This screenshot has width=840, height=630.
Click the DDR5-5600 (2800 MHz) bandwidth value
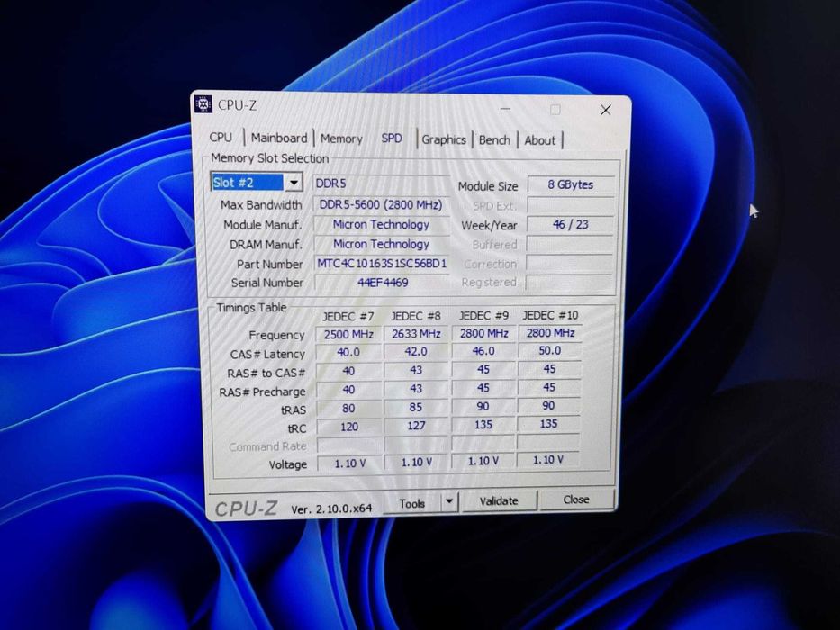click(381, 204)
